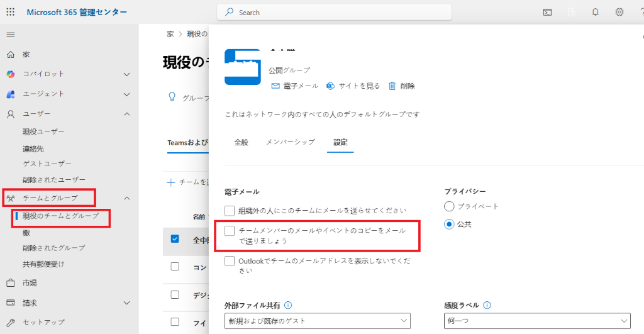
Task: Click the 市場 marketplace bag icon
Action: click(x=11, y=283)
